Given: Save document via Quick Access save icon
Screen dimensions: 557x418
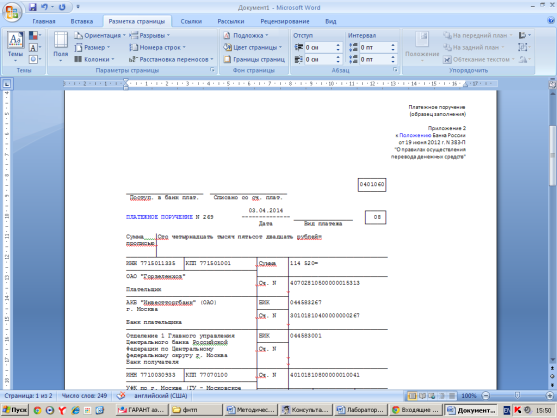Looking at the screenshot, I should coord(33,7).
